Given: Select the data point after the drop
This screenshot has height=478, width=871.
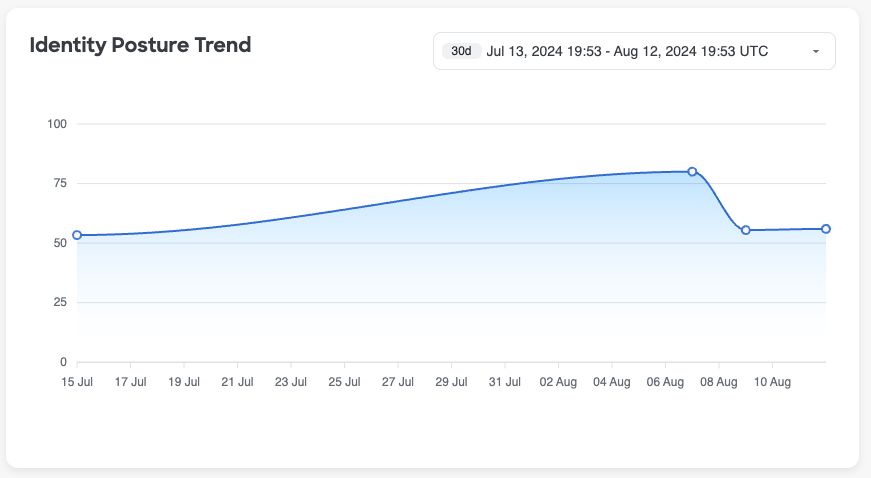Looking at the screenshot, I should (x=746, y=230).
